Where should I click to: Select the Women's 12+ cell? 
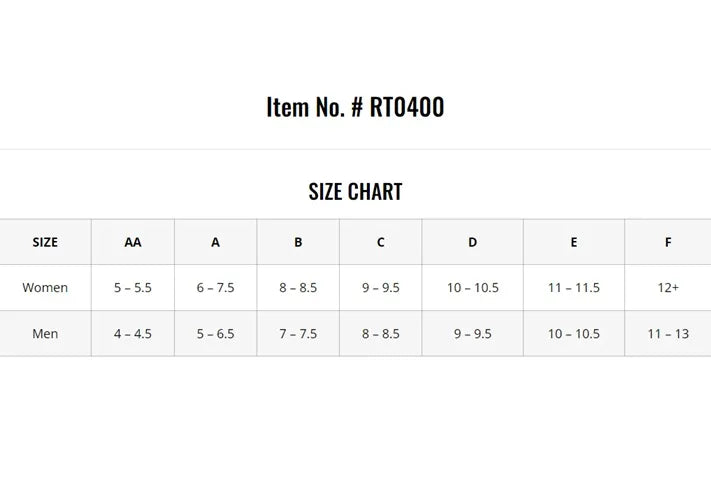[x=668, y=288]
